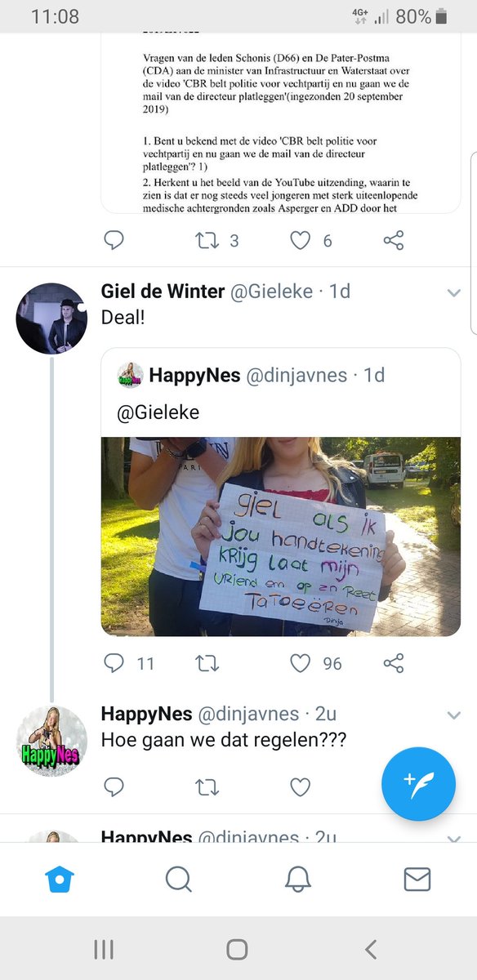Compose a new tweet with floating button
The image size is (477, 980).
(419, 784)
